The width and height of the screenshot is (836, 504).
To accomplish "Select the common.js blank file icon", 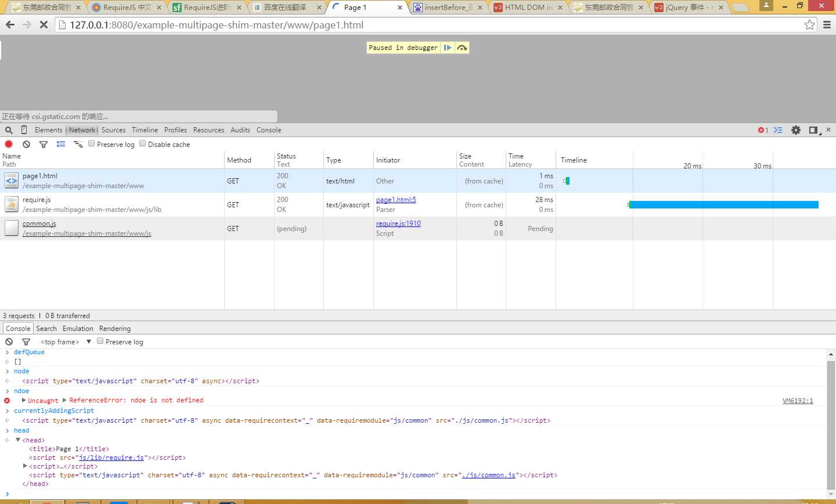I will coord(12,228).
